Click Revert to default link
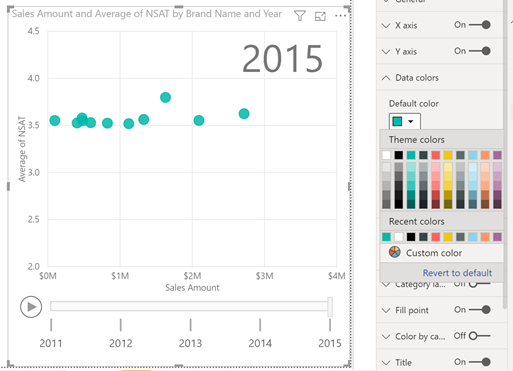513x371 pixels. tap(457, 273)
